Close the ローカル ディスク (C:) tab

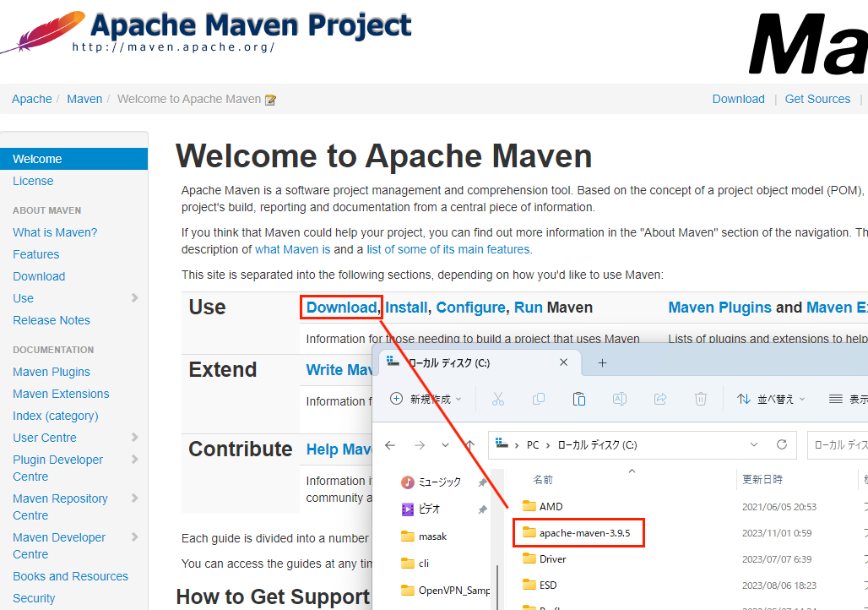tap(563, 362)
